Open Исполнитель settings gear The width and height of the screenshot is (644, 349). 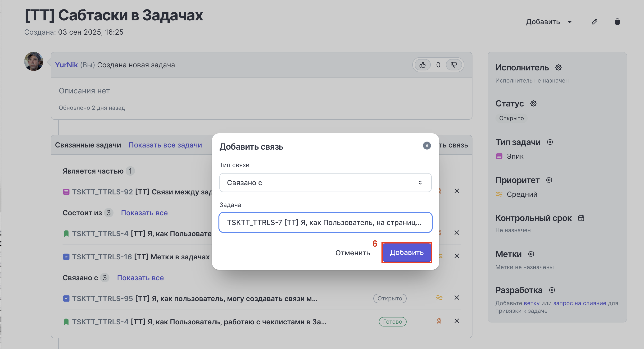(558, 67)
